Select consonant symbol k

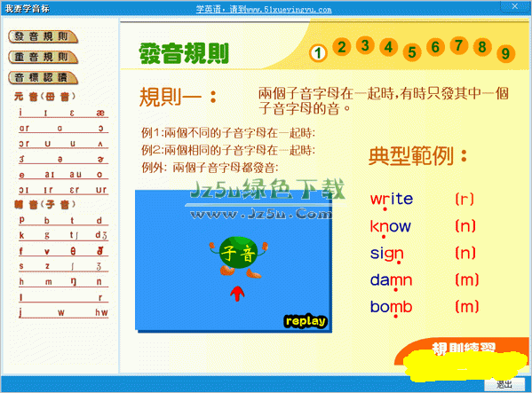[x=21, y=235]
